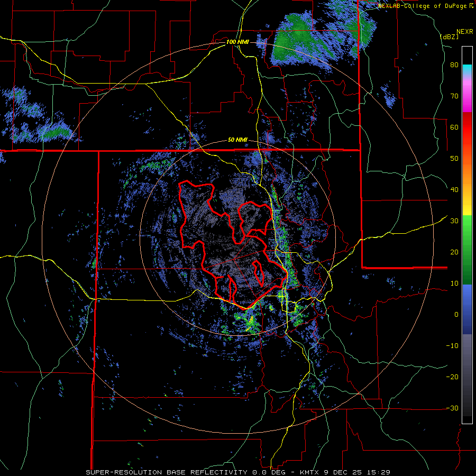Click the 50 value on dBZ scale

click(x=454, y=159)
